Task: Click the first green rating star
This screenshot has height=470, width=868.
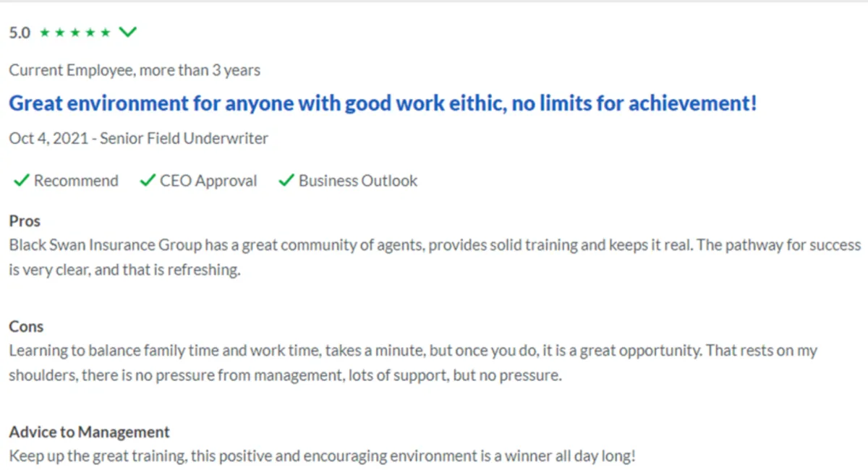Action: pos(45,33)
